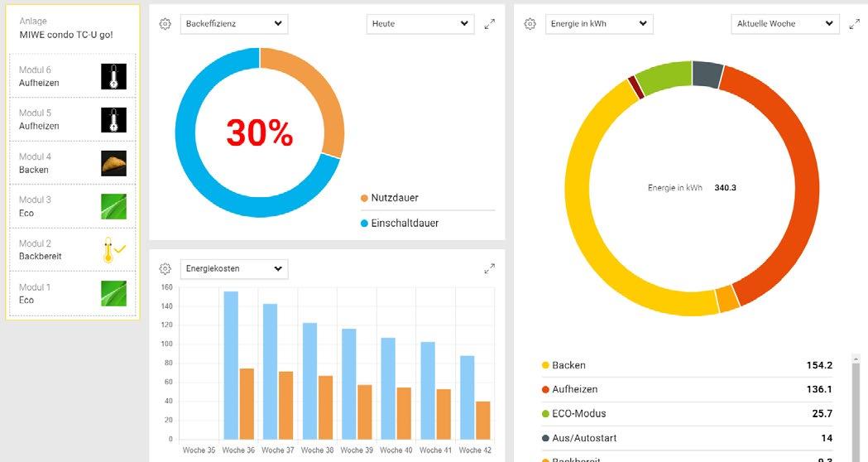Viewport: 868px width, 462px height.
Task: Click the Aufheizen orange-red legend color dot
Action: (x=545, y=389)
